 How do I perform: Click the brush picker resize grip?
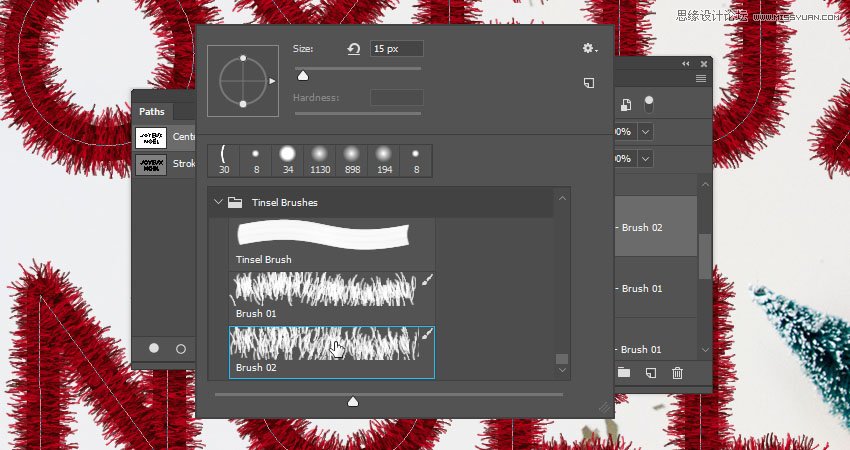[604, 408]
